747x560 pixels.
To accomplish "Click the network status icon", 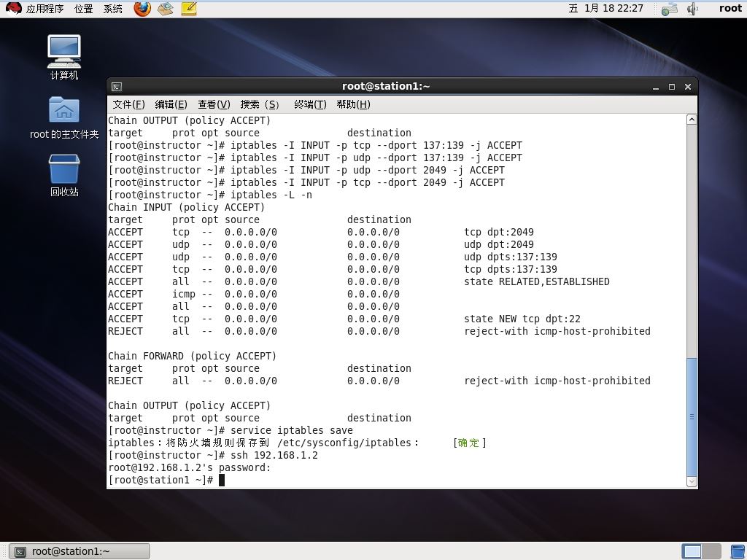I will pyautogui.click(x=670, y=9).
